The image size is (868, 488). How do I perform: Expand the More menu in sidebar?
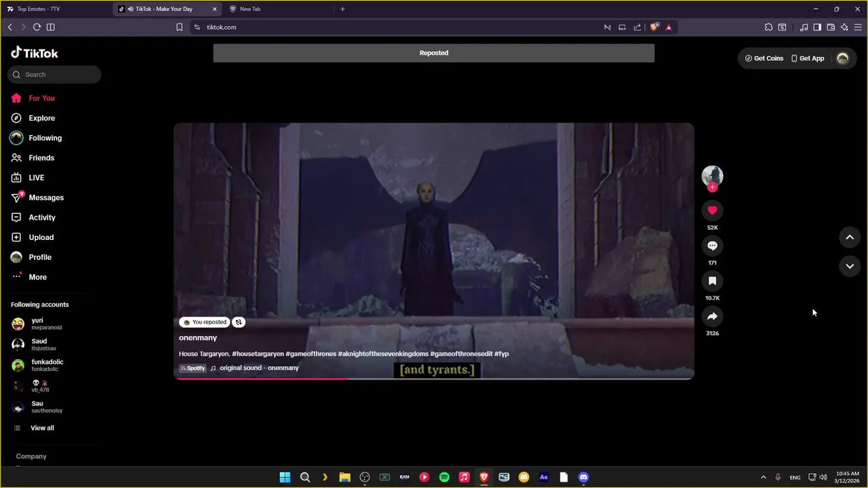tap(37, 277)
